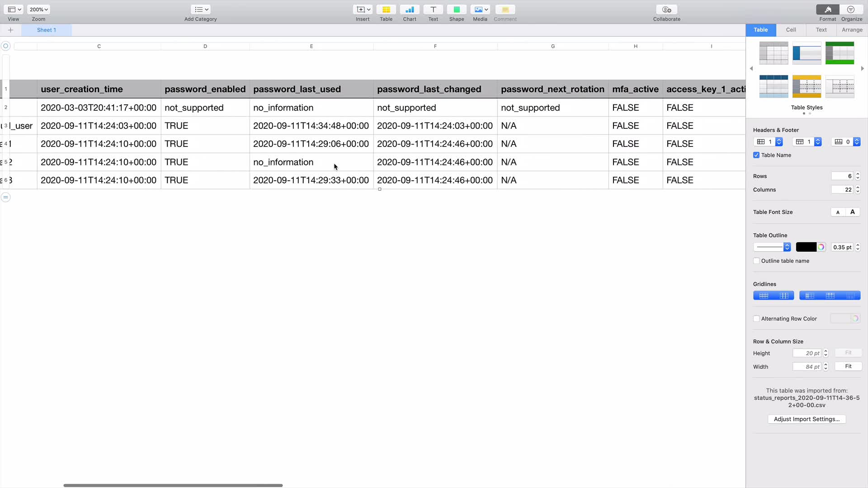Switch to the Cell inspector tab
Viewport: 868px width, 488px height.
(x=791, y=30)
